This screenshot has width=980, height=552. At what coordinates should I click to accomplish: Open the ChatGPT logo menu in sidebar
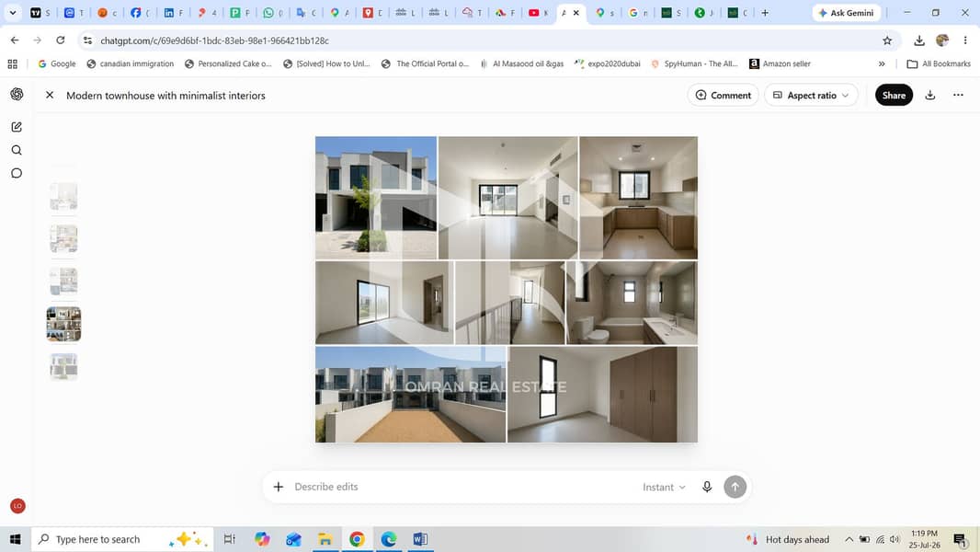point(17,94)
